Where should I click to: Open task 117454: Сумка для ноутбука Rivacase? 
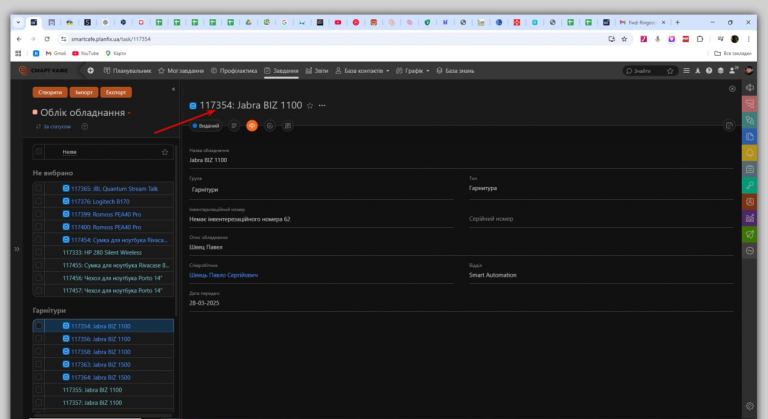coord(119,240)
